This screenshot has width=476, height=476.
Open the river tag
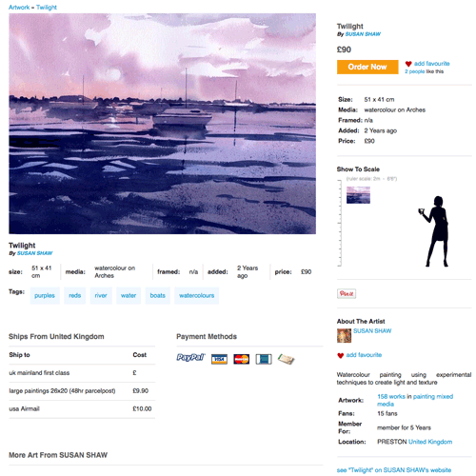pyautogui.click(x=101, y=295)
